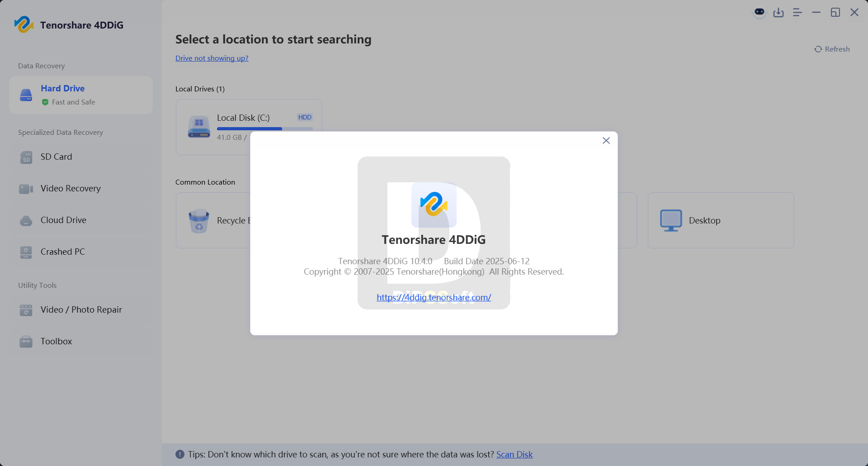Image resolution: width=868 pixels, height=466 pixels.
Task: Click the Video / Photo Repair icon
Action: (x=26, y=310)
